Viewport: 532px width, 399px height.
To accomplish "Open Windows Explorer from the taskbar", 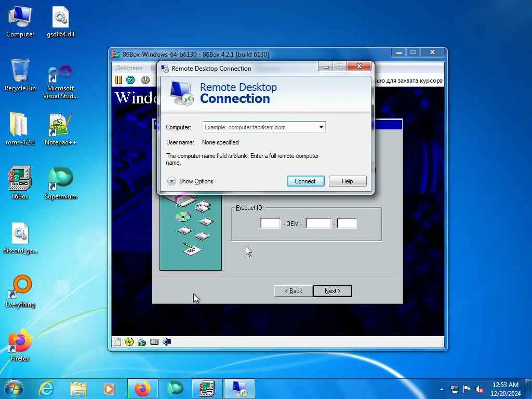I will coord(78,389).
